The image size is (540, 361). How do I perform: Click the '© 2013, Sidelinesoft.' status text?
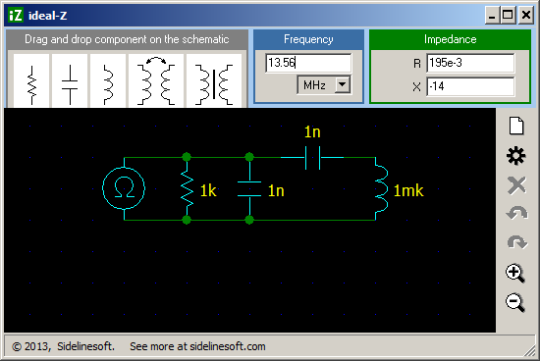(x=63, y=346)
